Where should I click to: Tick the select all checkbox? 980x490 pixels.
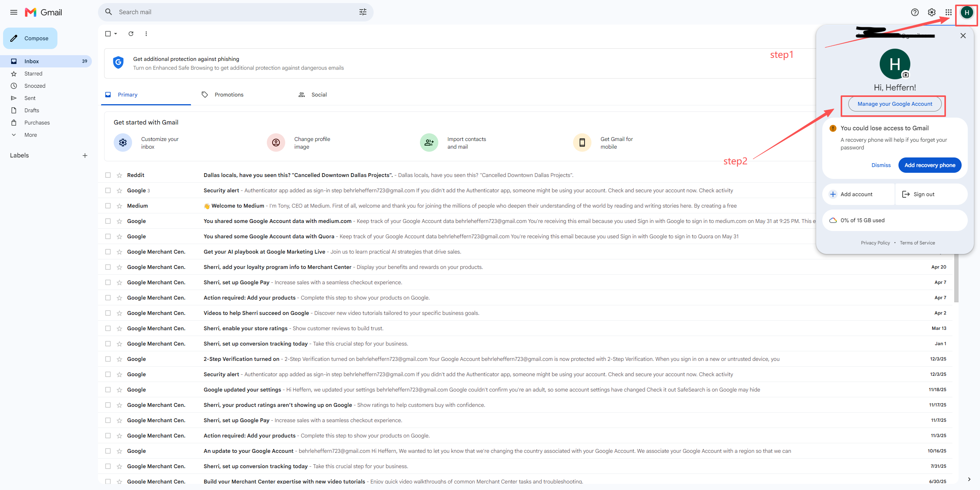[x=108, y=34]
